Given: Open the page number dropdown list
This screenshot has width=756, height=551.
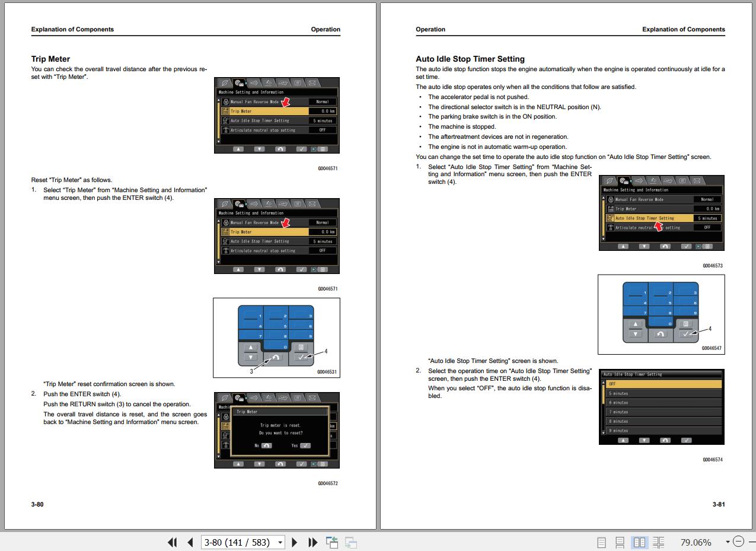Looking at the screenshot, I should coord(280,542).
